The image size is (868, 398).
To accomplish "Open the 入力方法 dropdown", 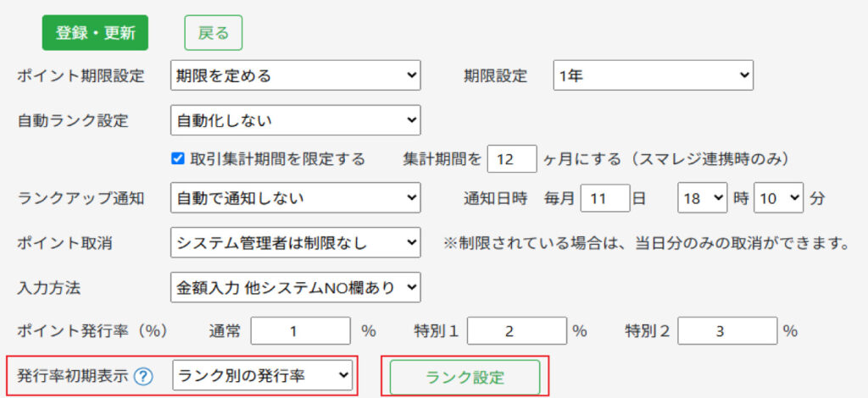I will [296, 287].
